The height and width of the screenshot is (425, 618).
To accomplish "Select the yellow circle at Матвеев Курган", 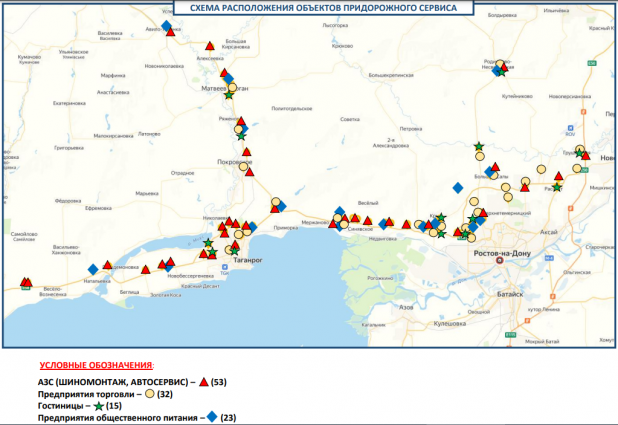I will [232, 87].
